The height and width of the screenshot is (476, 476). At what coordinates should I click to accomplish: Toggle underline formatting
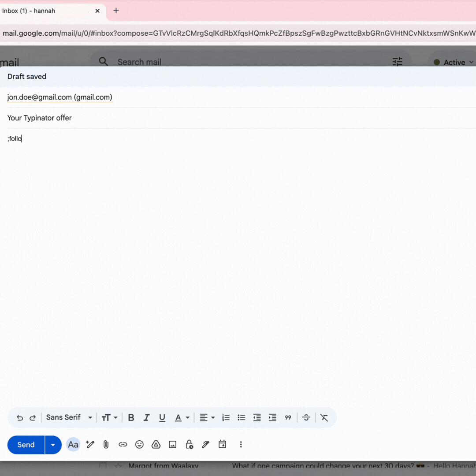[x=162, y=418]
